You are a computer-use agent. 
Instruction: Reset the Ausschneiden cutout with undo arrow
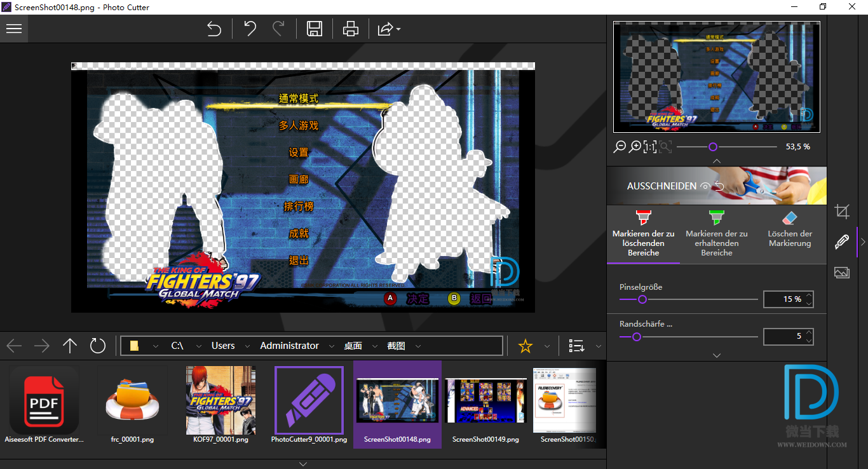(719, 186)
